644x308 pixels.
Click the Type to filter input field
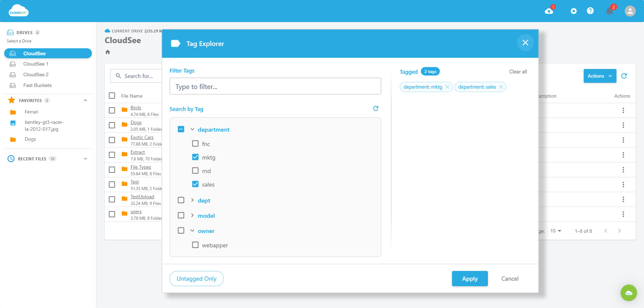tap(275, 87)
